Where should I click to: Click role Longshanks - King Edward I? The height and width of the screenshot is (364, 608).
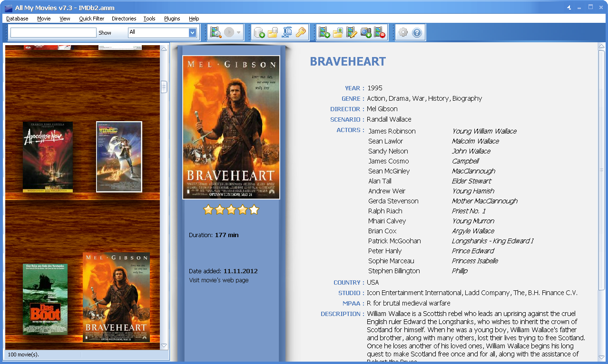493,241
